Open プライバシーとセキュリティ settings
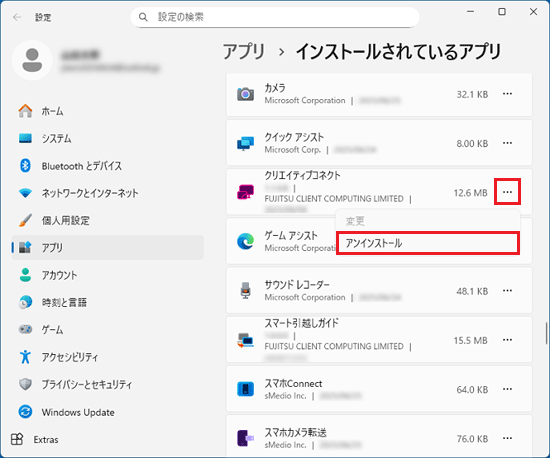Viewport: 550px width, 458px height. (x=108, y=384)
